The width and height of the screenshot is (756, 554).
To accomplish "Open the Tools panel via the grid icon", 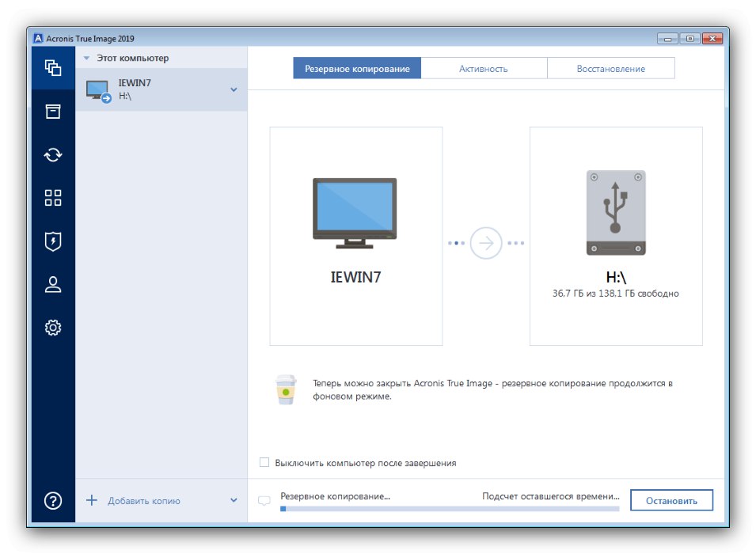I will click(x=51, y=199).
